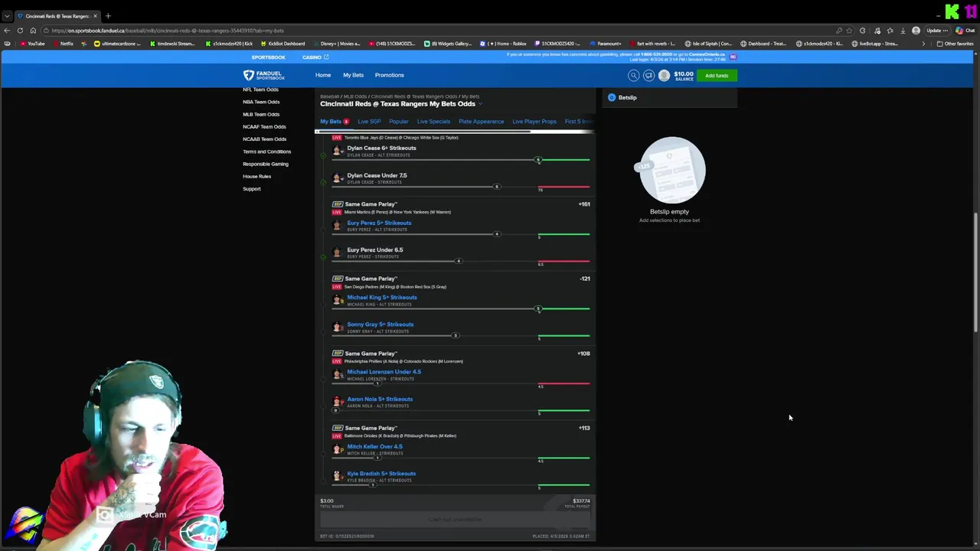The image size is (980, 551).
Task: Click Dylan Cease 6+ Strikeouts player avatar
Action: tap(337, 151)
